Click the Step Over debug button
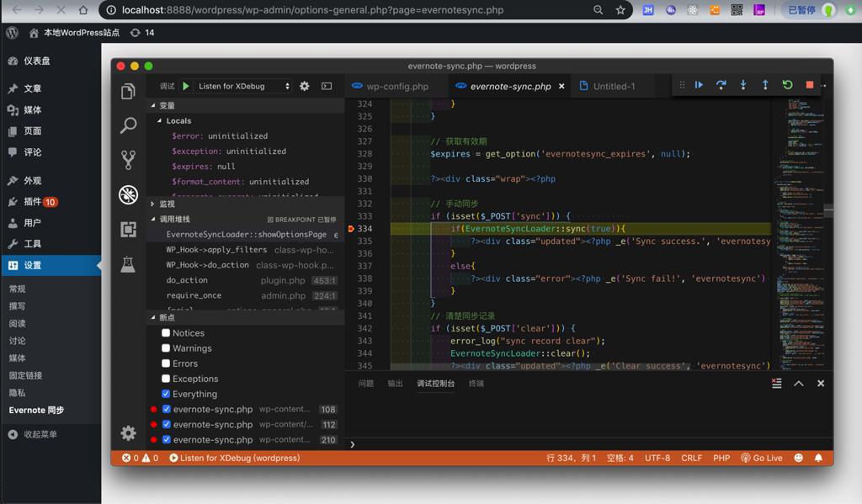Image resolution: width=862 pixels, height=504 pixels. (721, 85)
